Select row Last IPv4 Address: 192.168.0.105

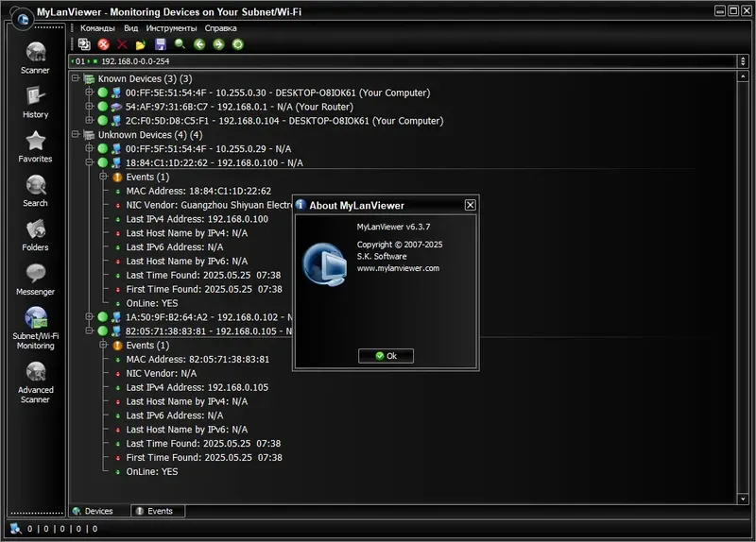click(x=198, y=387)
